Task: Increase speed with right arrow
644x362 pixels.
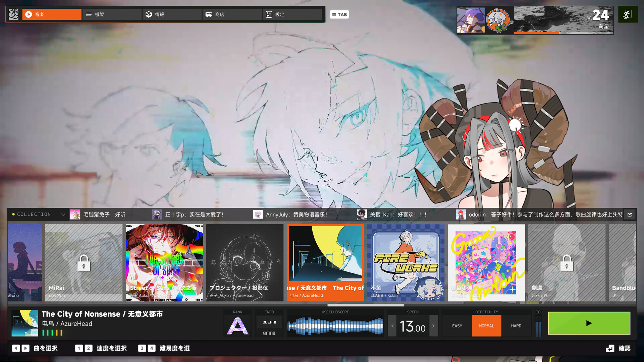Action: pos(433,326)
